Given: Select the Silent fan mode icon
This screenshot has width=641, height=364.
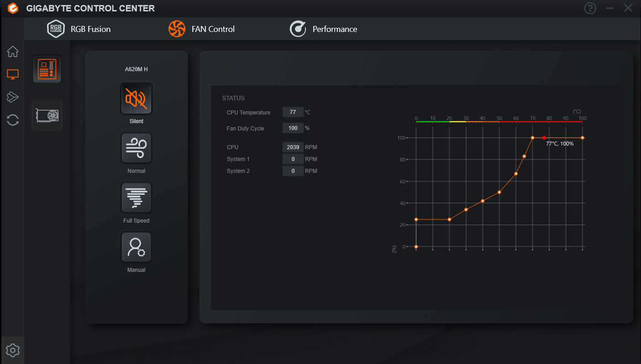Looking at the screenshot, I should [136, 99].
